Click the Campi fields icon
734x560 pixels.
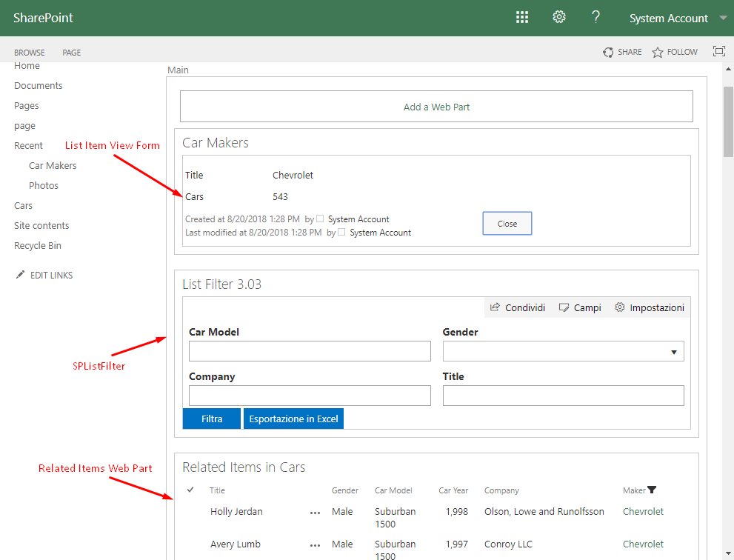coord(564,307)
